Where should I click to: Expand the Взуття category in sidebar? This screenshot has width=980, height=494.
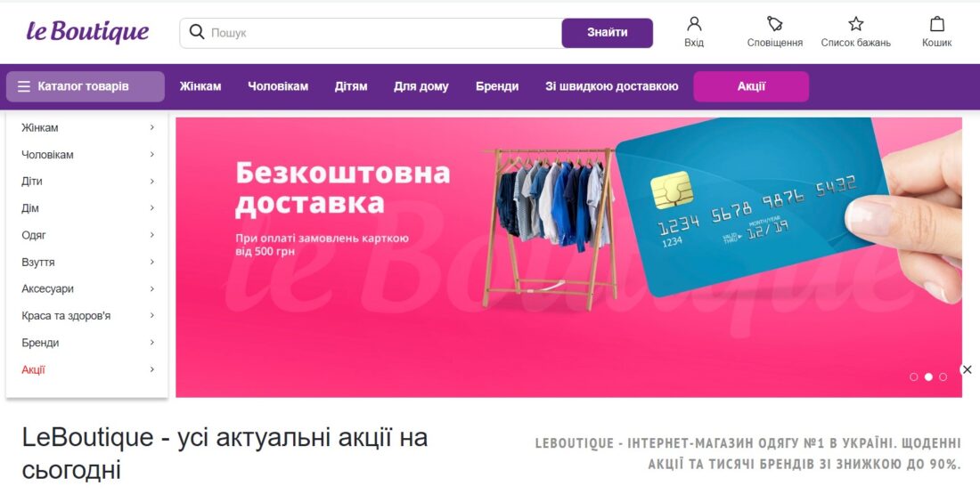coord(87,263)
